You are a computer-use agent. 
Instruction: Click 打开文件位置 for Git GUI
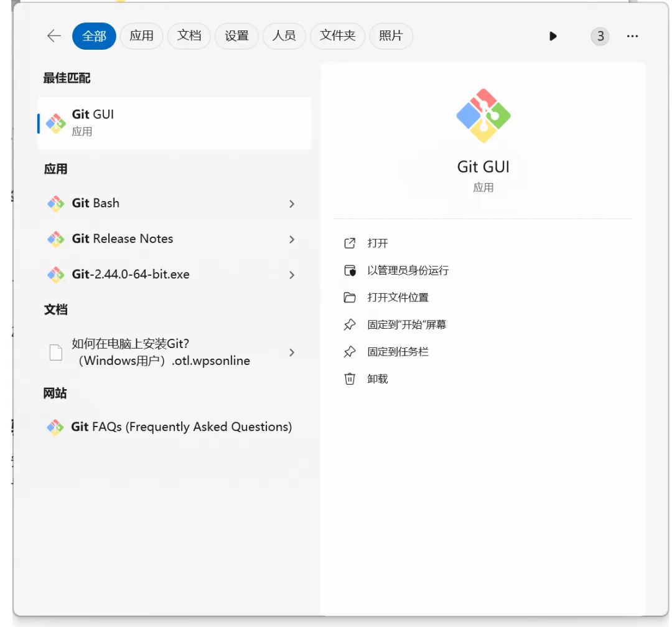click(398, 298)
